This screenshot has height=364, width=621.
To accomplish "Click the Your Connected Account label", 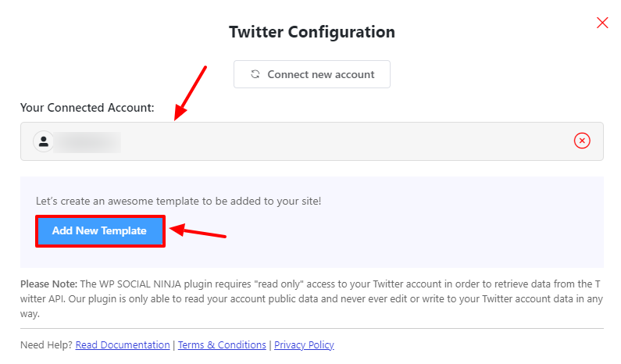I will (87, 108).
